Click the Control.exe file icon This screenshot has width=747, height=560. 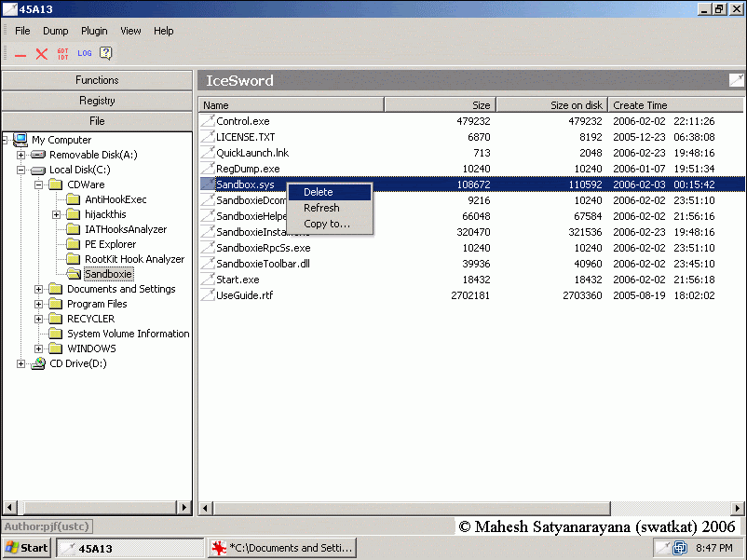pos(208,121)
